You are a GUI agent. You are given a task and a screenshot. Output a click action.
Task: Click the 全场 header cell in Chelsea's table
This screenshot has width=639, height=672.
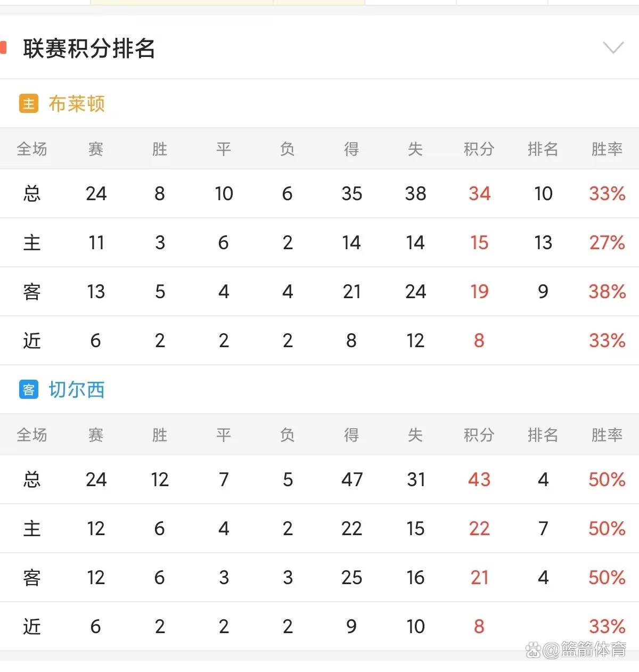(32, 435)
